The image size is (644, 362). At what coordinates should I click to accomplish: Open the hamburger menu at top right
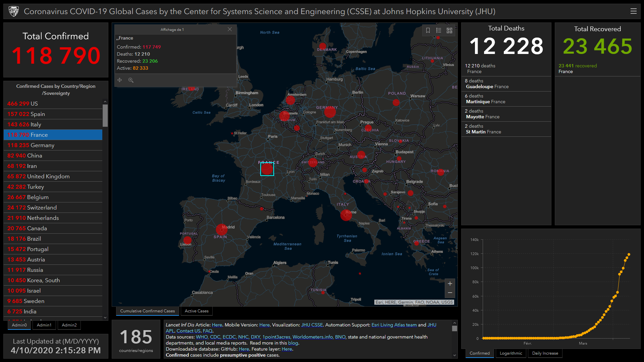pos(633,11)
